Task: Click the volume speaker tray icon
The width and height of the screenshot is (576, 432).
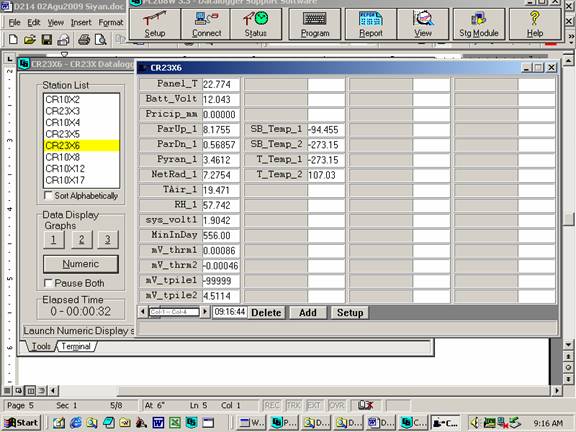Action: pyautogui.click(x=475, y=423)
